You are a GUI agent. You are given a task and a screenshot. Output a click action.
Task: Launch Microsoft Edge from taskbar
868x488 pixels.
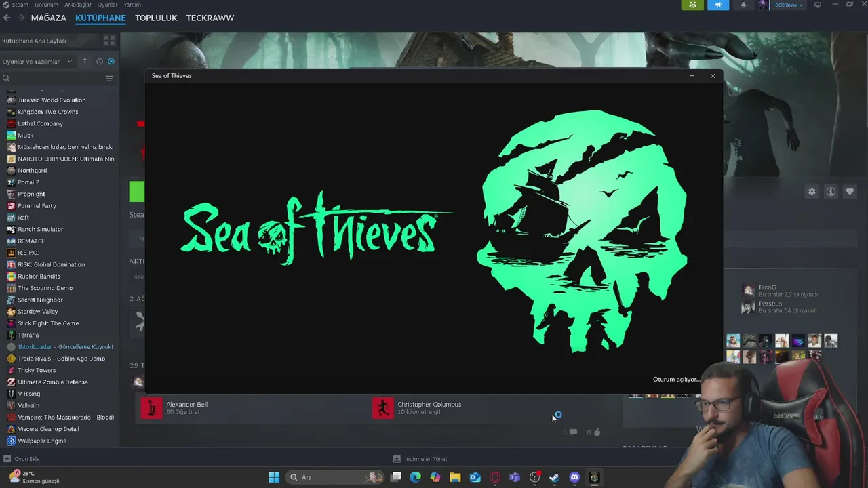pos(416,477)
